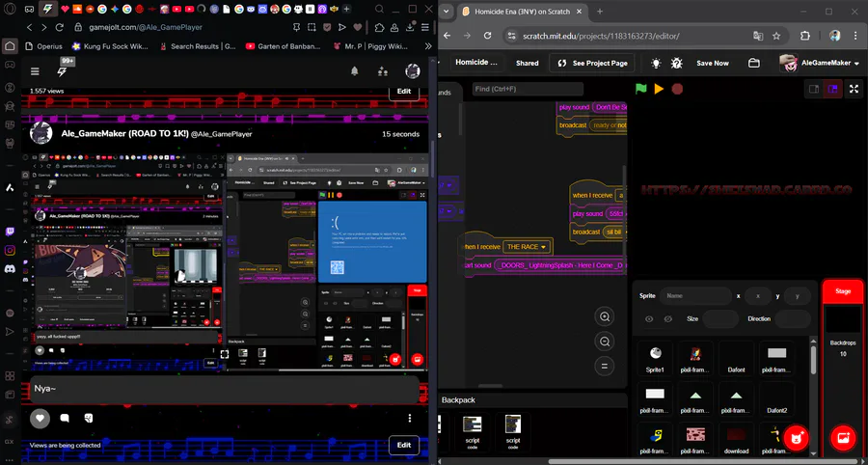Open the folder icon next to Save Now
The width and height of the screenshot is (868, 465).
pyautogui.click(x=753, y=63)
